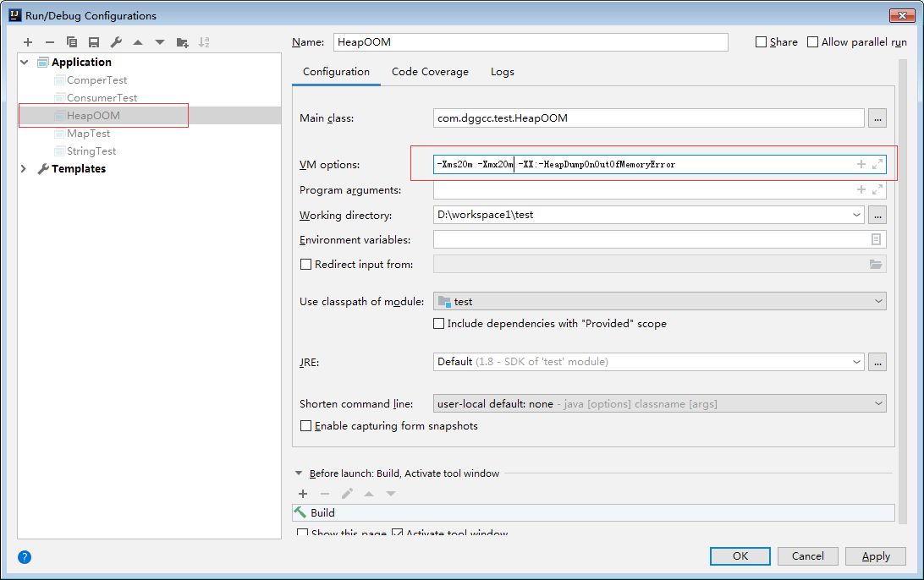
Task: Switch to the Code Coverage tab
Action: [430, 72]
